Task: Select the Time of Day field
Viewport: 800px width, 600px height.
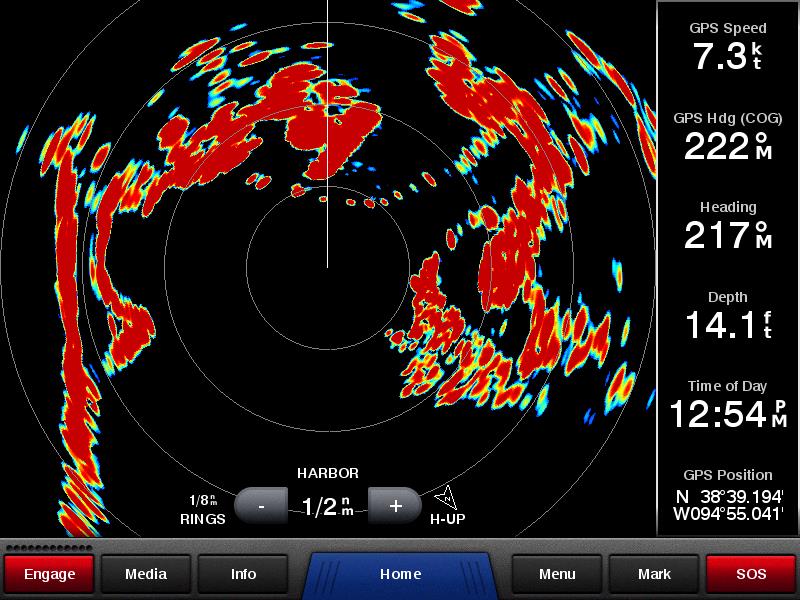Action: tap(727, 405)
